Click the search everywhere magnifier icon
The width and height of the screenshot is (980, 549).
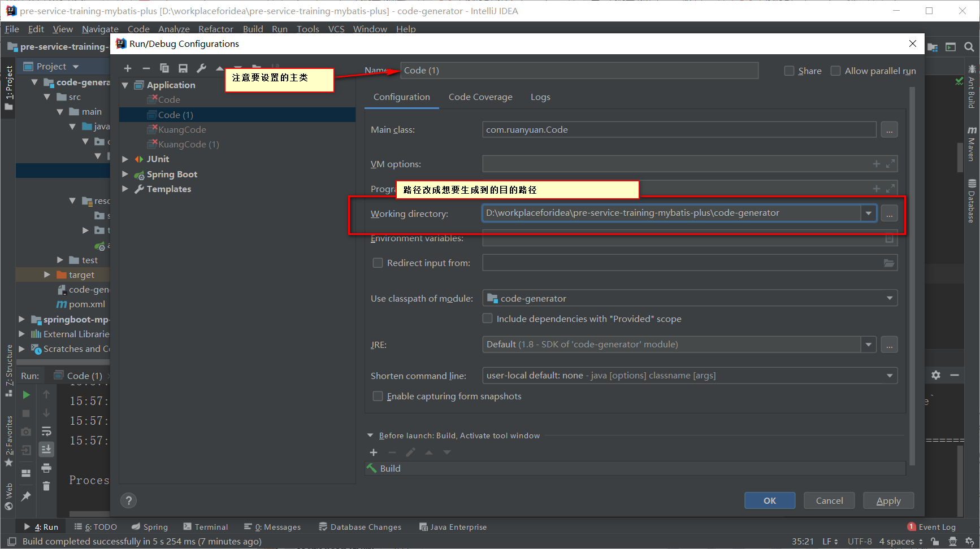969,47
